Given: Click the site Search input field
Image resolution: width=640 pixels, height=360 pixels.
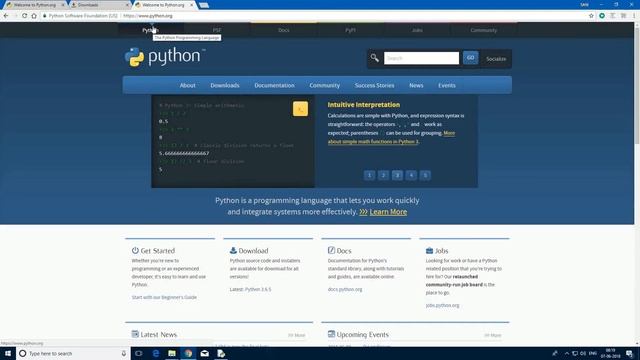Looking at the screenshot, I should click(421, 58).
